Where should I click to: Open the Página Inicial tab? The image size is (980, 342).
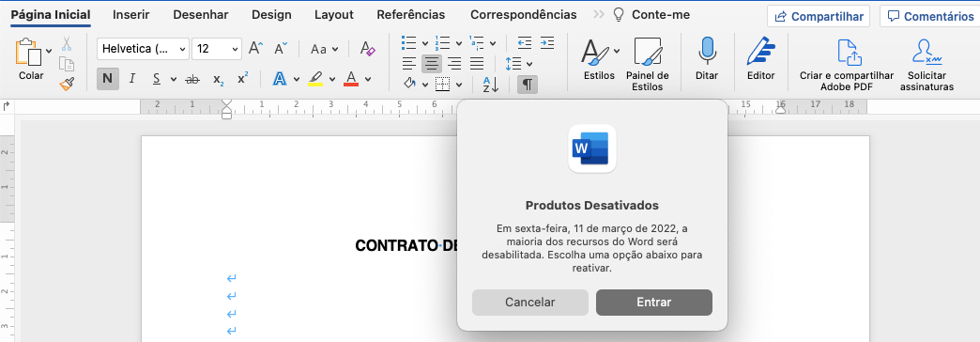pyautogui.click(x=52, y=14)
